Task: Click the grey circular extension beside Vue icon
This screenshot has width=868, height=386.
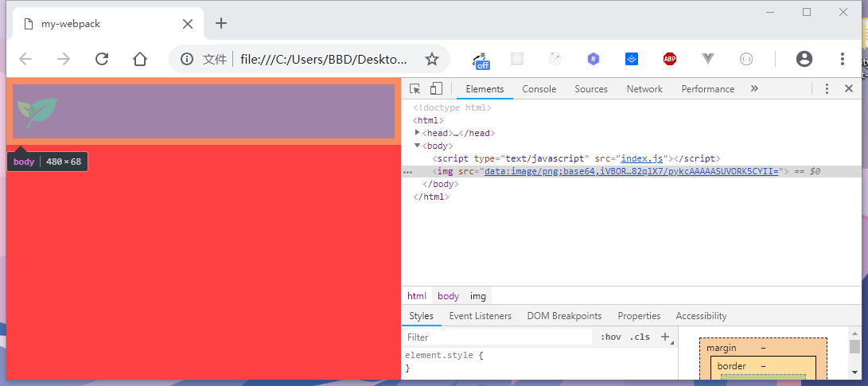Action: coord(746,59)
